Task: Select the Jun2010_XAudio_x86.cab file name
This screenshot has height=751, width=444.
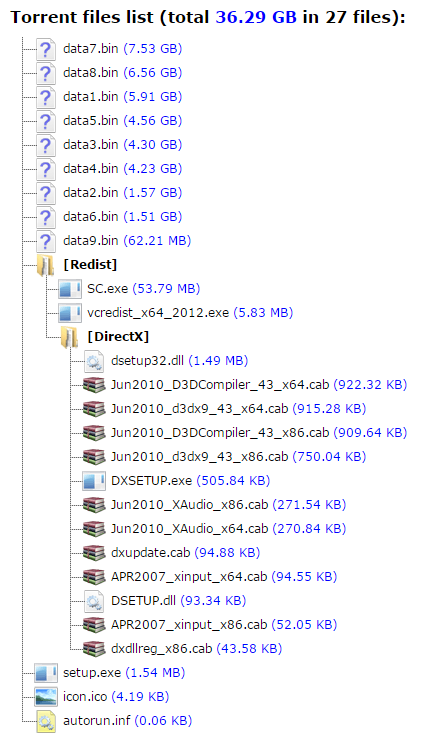Action: click(x=190, y=504)
